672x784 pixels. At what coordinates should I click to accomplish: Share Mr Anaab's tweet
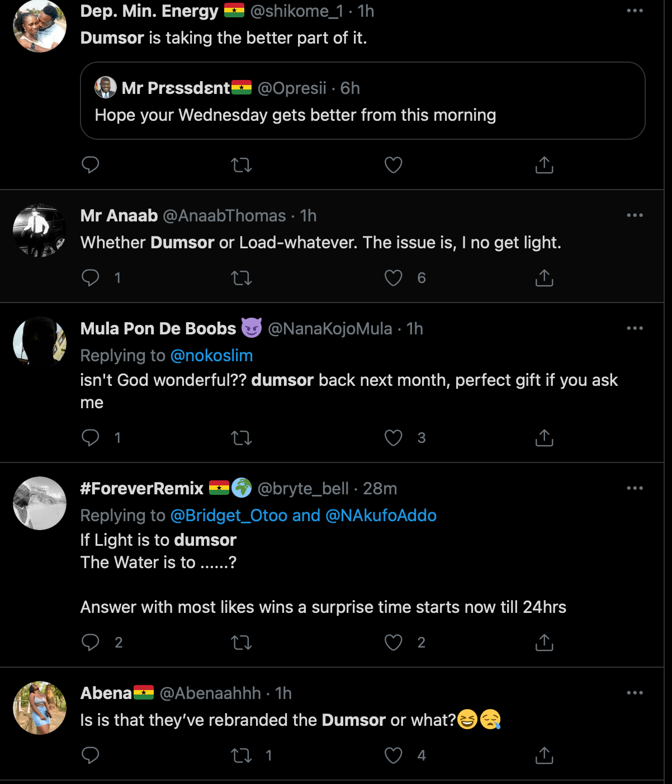pos(544,278)
